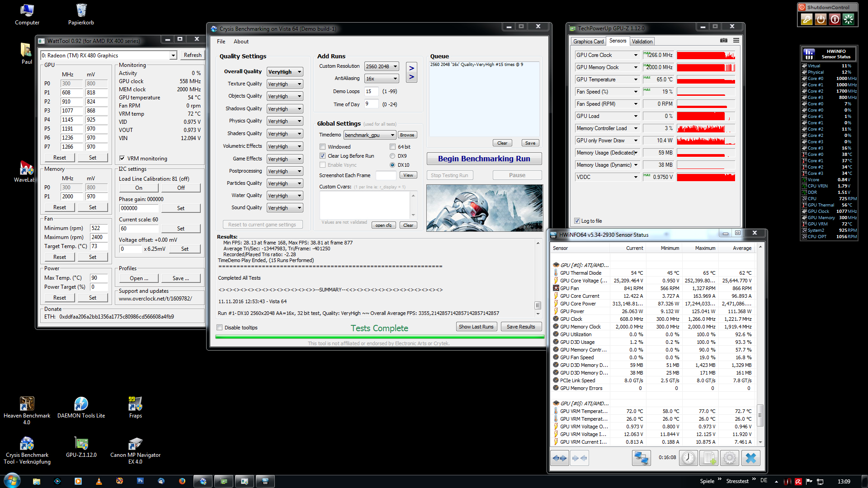Enable the Windowed checkbox
868x488 pixels.
tap(323, 147)
